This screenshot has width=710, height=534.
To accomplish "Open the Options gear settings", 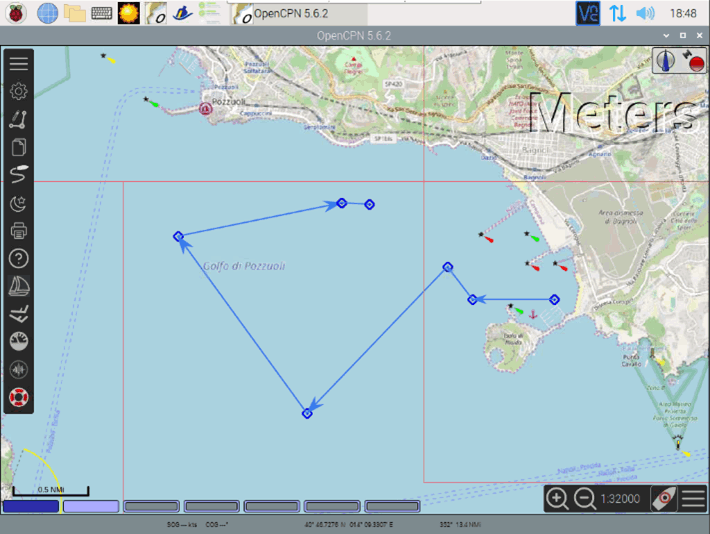I will (x=19, y=92).
